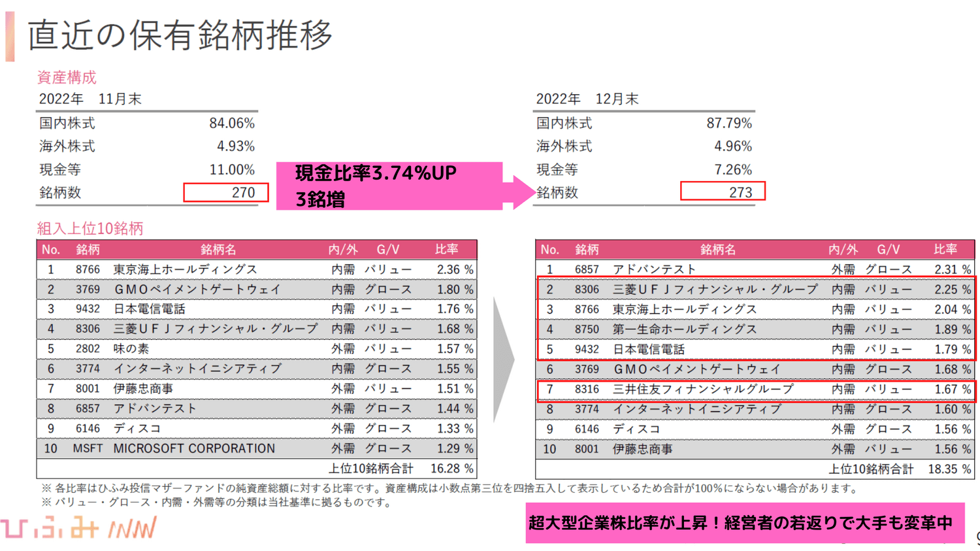980x551 pixels.
Task: Click アドバンテスト in the December table
Action: coord(655,269)
